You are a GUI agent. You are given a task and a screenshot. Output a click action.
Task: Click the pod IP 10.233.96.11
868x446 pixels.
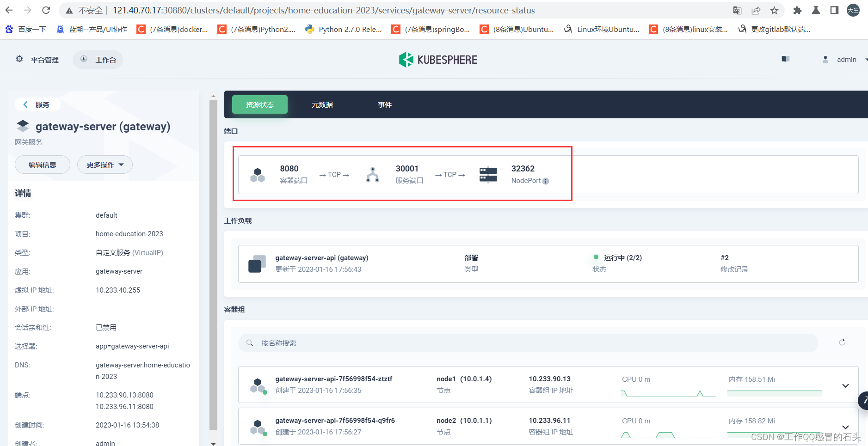(550, 421)
